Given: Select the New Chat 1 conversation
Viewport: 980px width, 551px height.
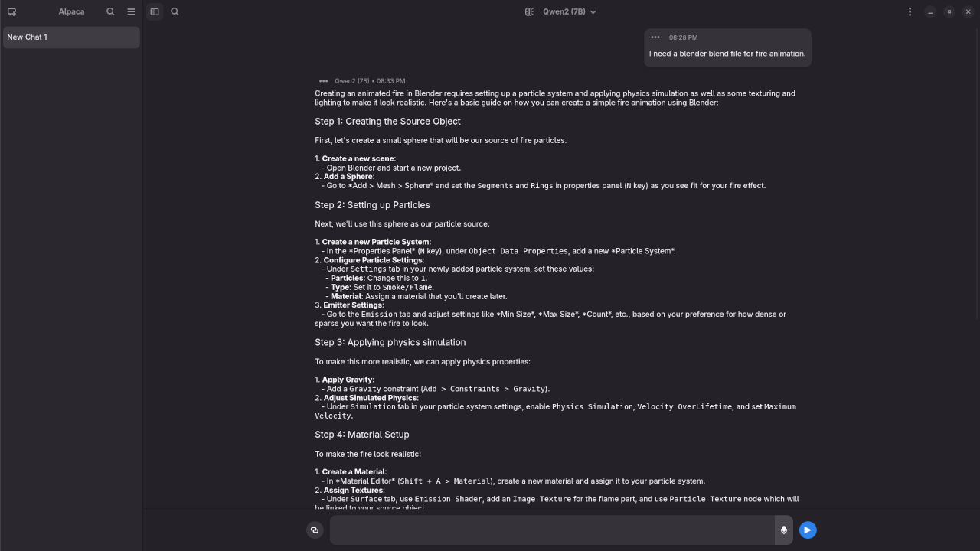Looking at the screenshot, I should coord(71,37).
